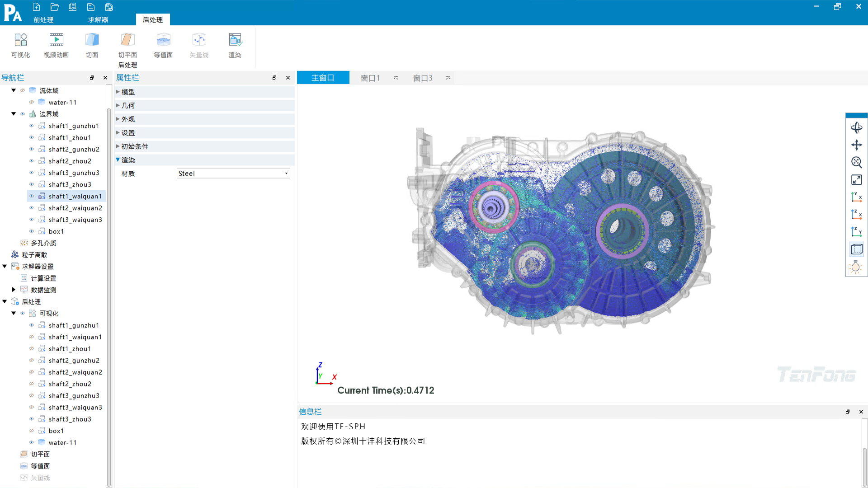Click the fit-to-window expand icon
Image resolution: width=868 pixels, height=488 pixels.
[x=856, y=180]
